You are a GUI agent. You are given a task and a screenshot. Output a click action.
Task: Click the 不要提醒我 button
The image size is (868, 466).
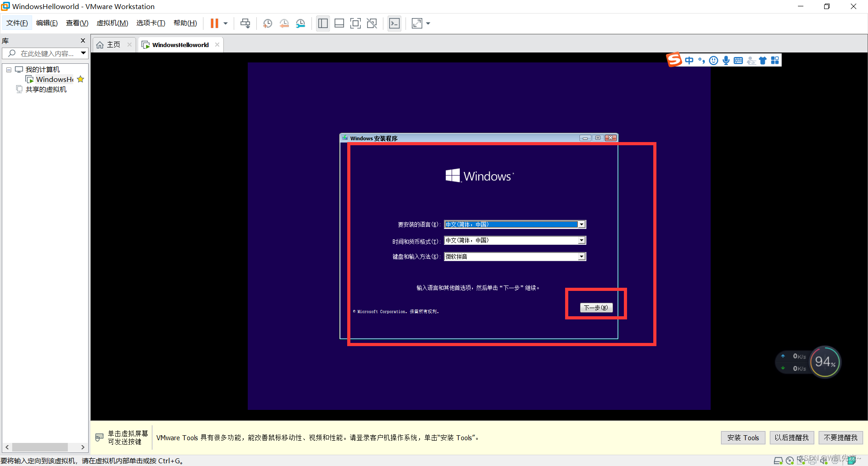840,437
